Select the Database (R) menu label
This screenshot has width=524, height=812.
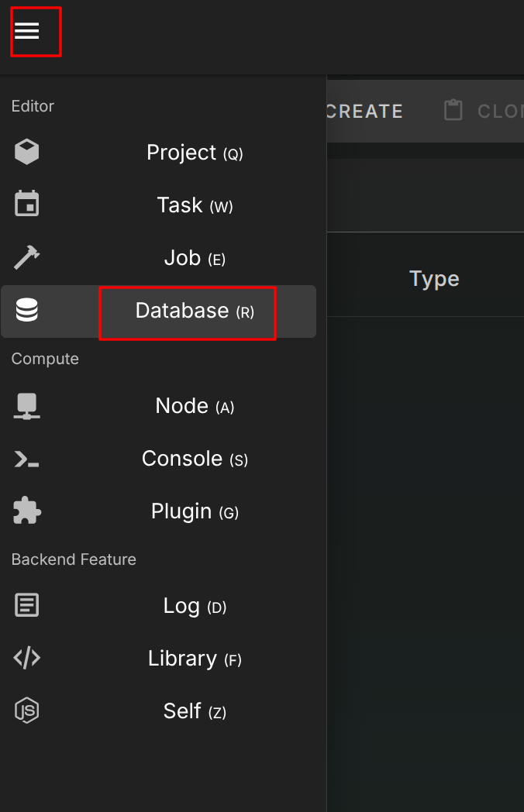pos(195,311)
